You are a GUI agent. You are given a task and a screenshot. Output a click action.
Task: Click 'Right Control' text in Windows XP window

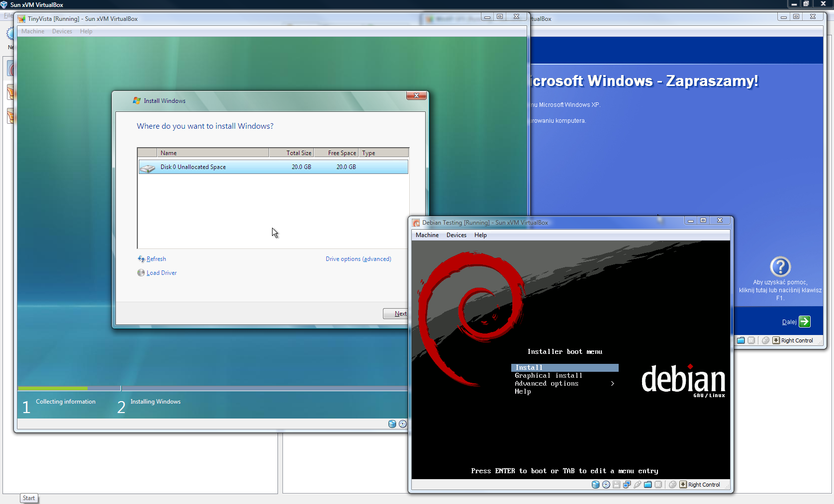[x=797, y=340]
